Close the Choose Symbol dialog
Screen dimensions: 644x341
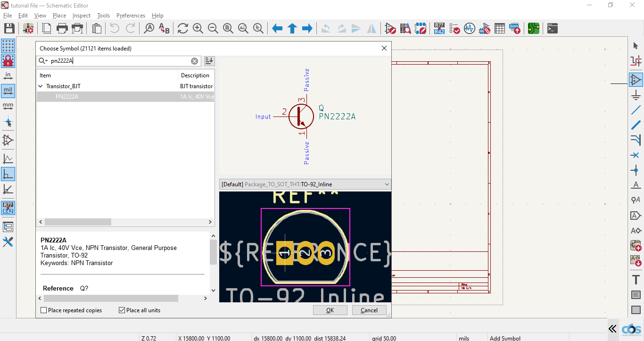tap(384, 48)
